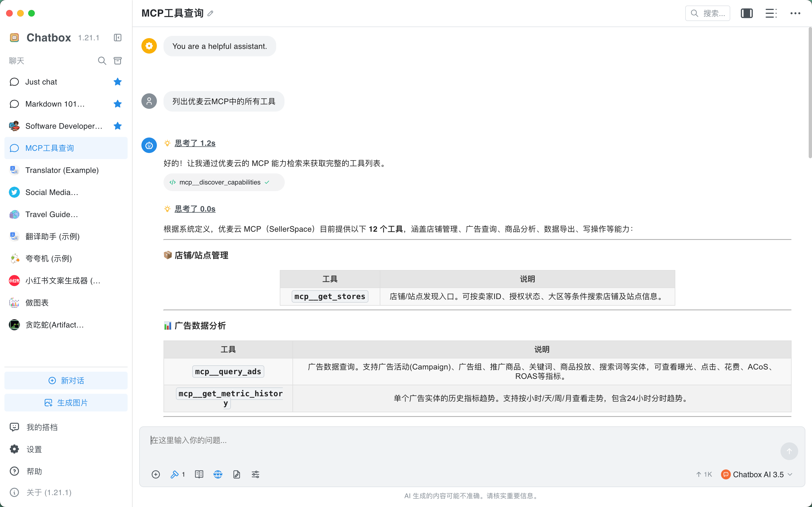The width and height of the screenshot is (812, 507).
Task: Open conversation settings sliders icon
Action: 255,474
